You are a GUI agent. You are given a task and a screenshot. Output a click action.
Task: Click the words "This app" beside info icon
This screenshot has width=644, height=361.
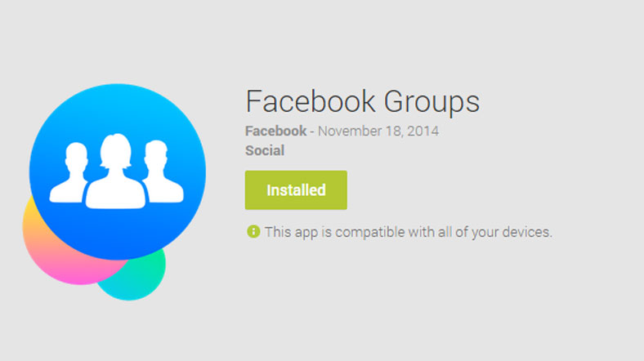tap(291, 232)
